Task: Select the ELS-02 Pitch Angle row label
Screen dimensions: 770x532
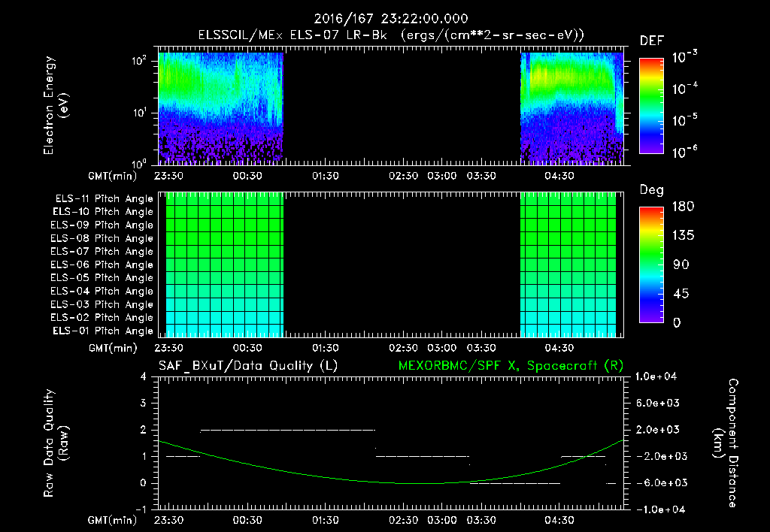Action: (x=102, y=318)
